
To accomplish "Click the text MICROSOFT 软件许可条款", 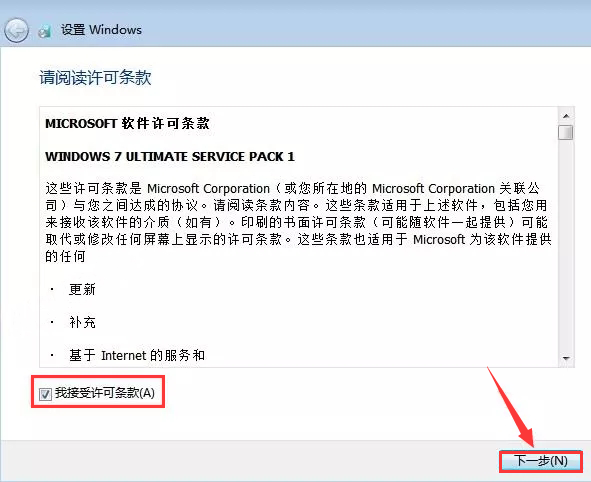I will [127, 124].
